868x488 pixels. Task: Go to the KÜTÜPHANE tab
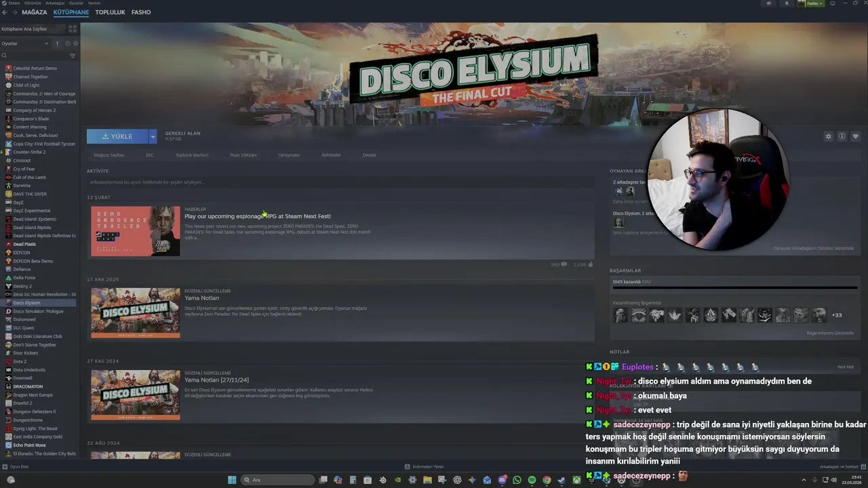71,12
